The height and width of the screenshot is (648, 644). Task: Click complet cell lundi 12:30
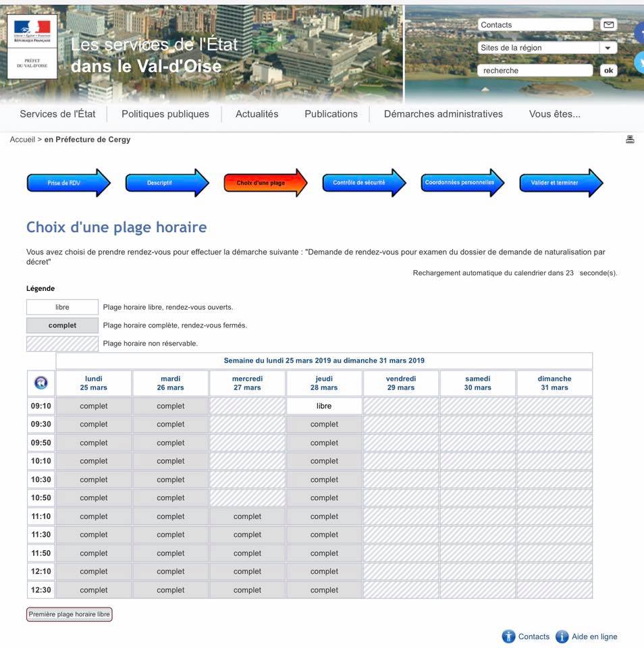(x=93, y=590)
